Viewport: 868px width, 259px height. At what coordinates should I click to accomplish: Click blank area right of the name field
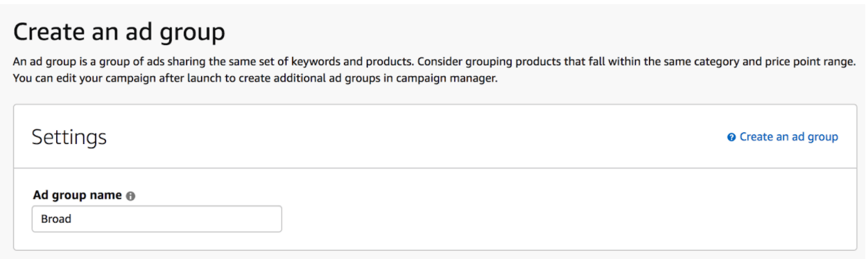[x=555, y=219]
